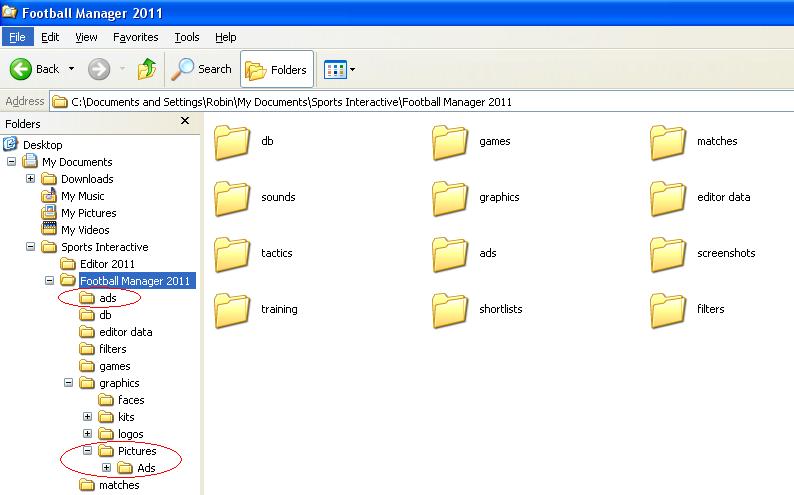Select kits folder in the tree
This screenshot has height=495, width=794.
tap(126, 417)
